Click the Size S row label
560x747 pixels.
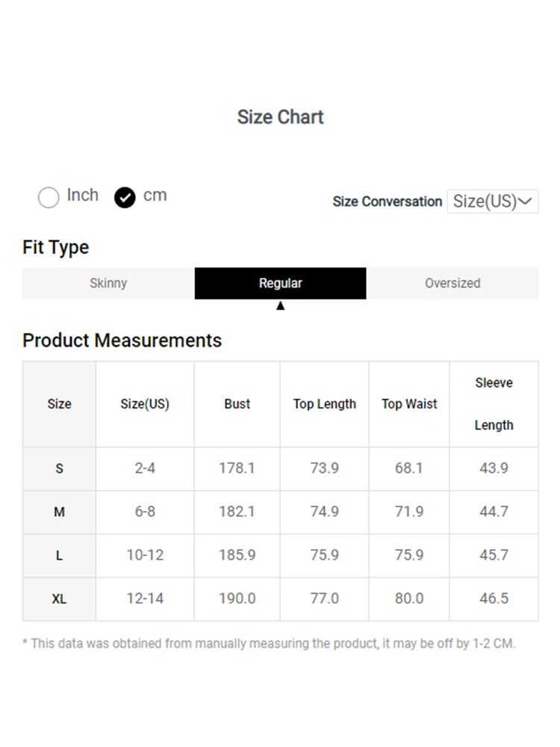[x=59, y=468]
